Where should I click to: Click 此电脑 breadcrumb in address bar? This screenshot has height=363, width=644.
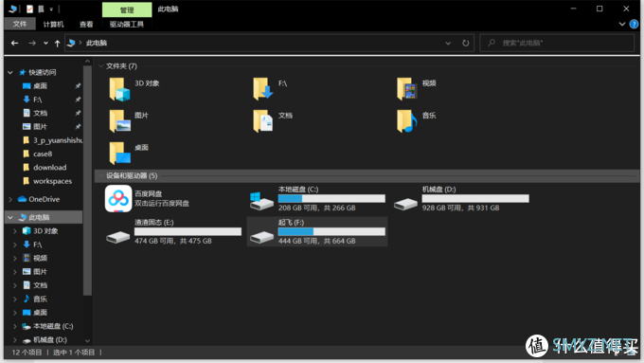(97, 44)
